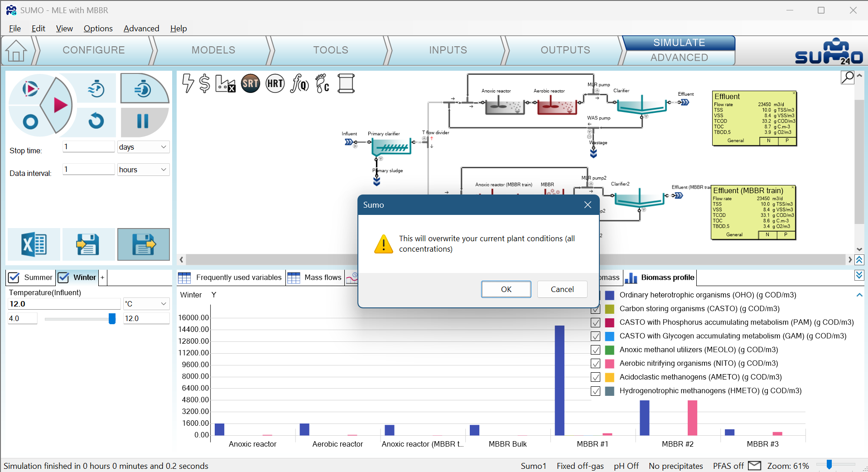Click the carbon footprint icon
Screen dimensions: 868x472
(x=322, y=83)
